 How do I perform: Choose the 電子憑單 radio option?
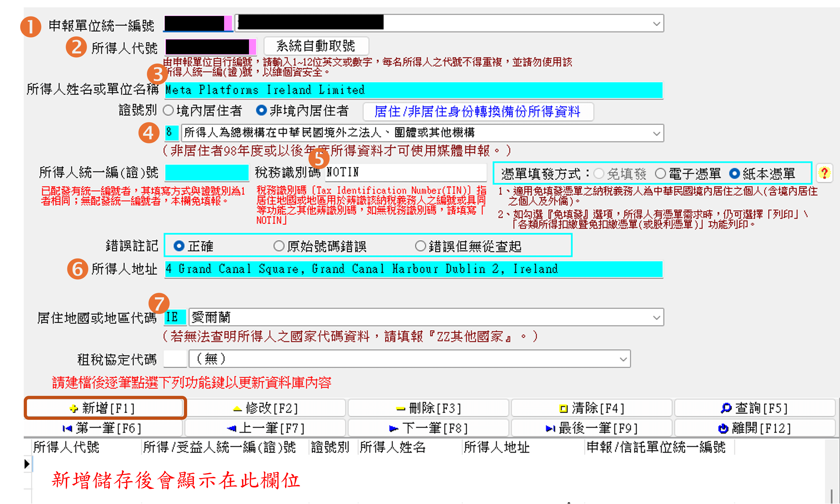(x=660, y=174)
